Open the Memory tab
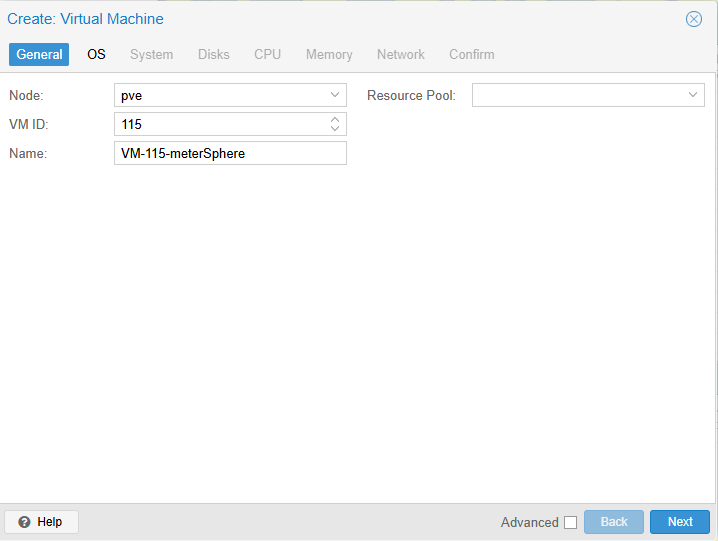 click(329, 55)
